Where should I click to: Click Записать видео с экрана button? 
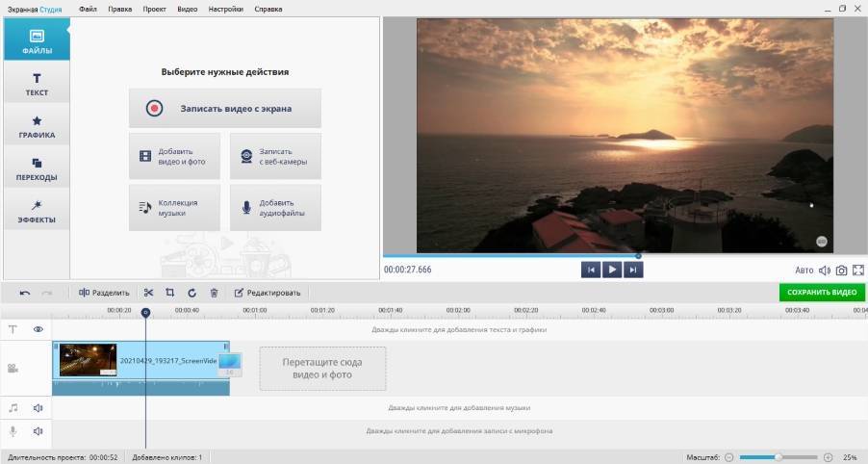pos(225,109)
